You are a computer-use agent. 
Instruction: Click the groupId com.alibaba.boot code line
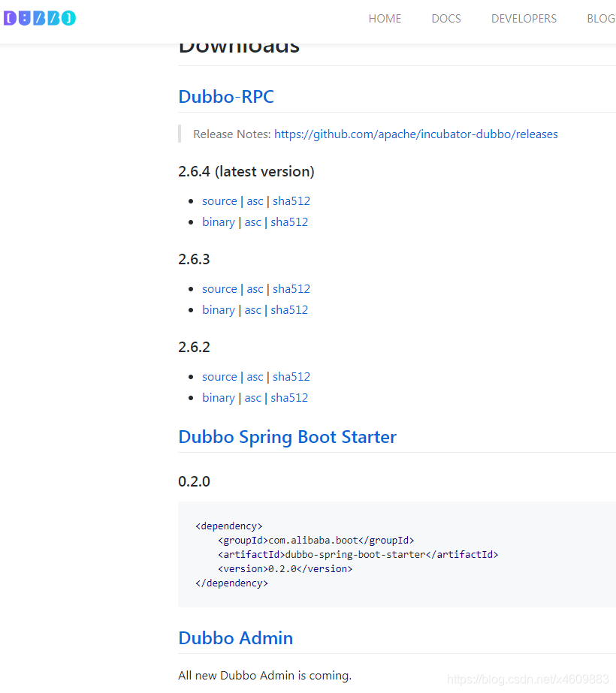(x=316, y=541)
